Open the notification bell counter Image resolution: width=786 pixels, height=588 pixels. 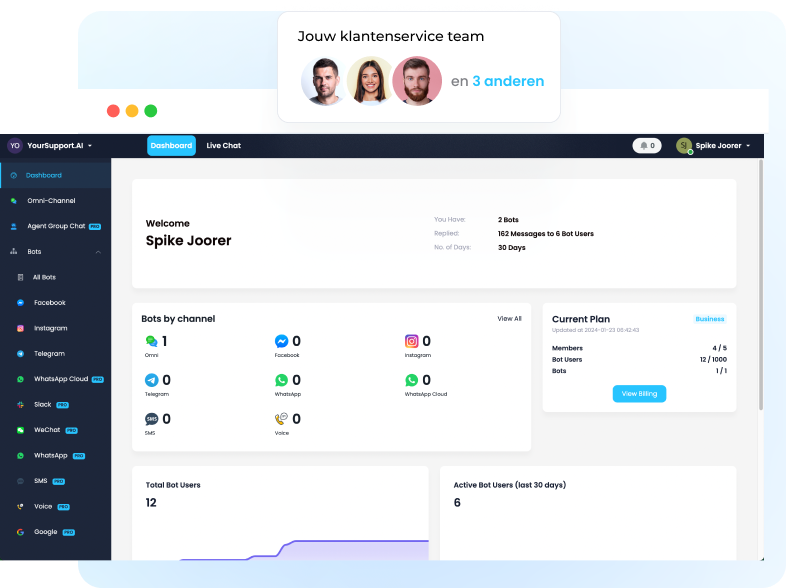[647, 146]
